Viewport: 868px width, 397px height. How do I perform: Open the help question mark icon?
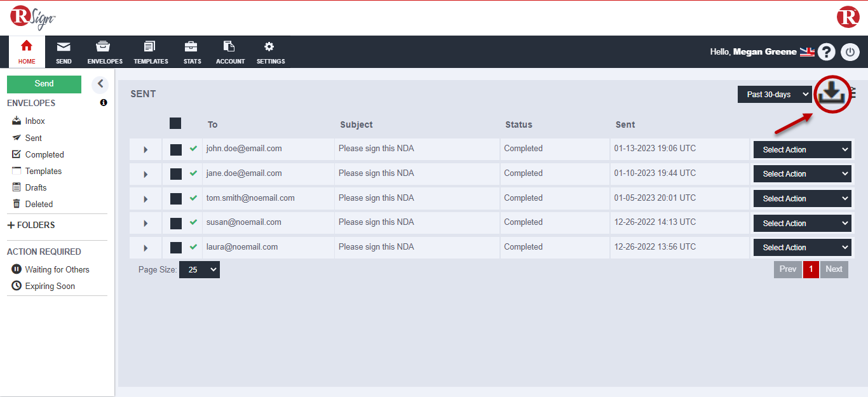pos(826,52)
